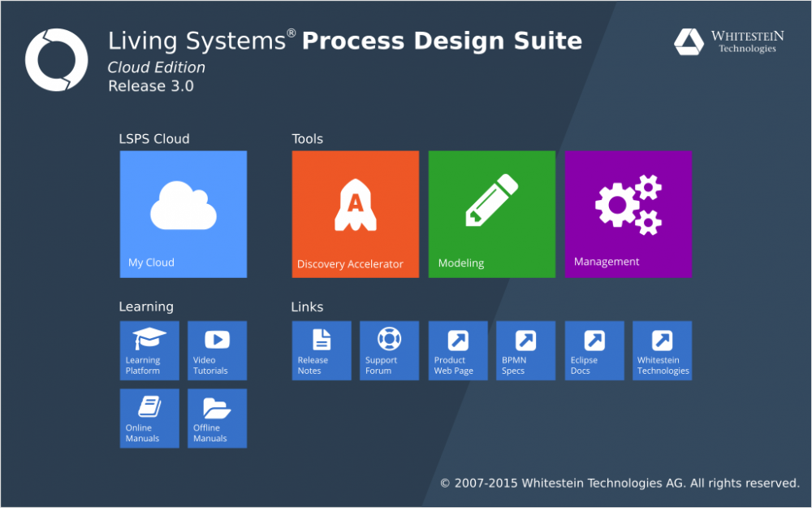Open the BPMN Specs link
Screen dimensions: 812x508
click(525, 350)
